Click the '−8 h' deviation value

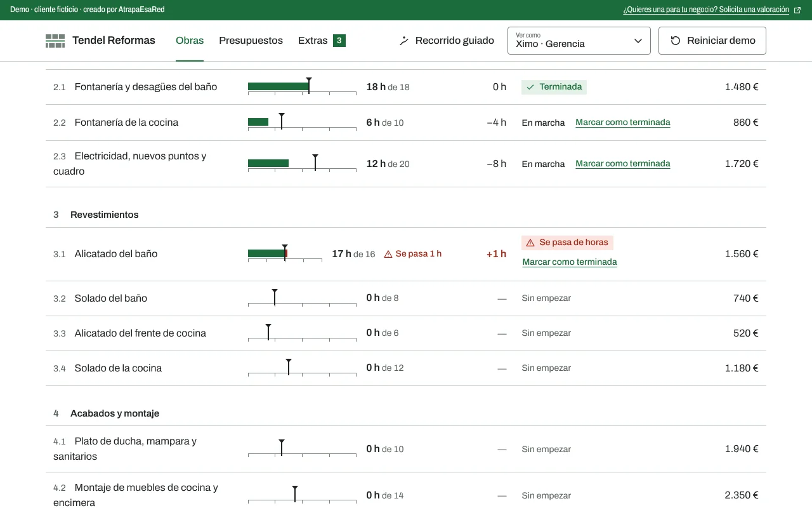[x=496, y=164]
